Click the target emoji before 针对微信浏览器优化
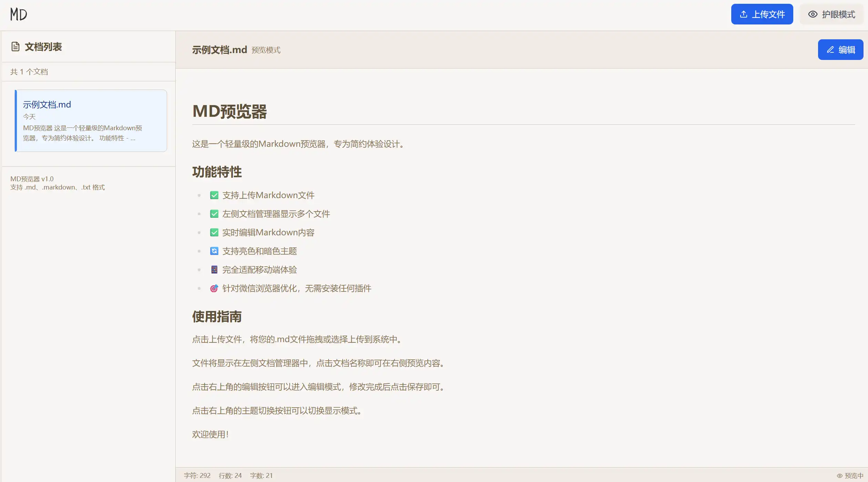Image resolution: width=868 pixels, height=482 pixels. [214, 288]
